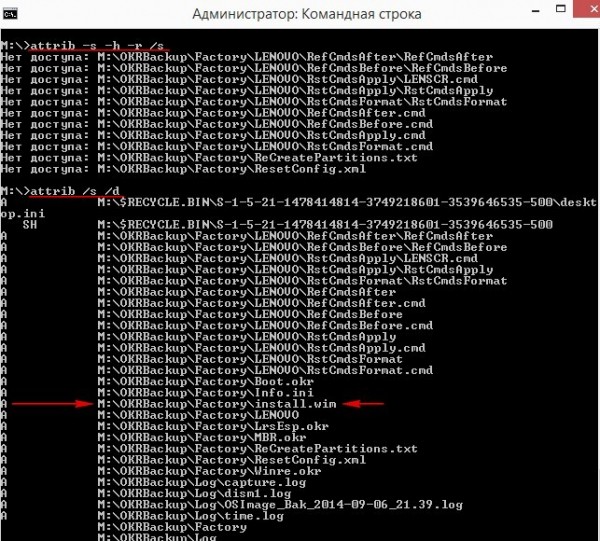
Task: Click the title 'Администратор: Командная строка'
Action: [307, 14]
